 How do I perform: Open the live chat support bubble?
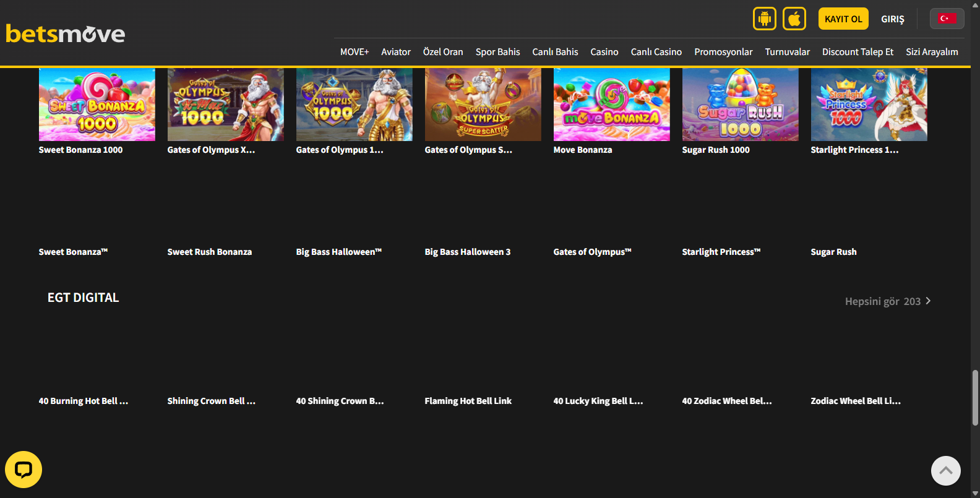(24, 470)
